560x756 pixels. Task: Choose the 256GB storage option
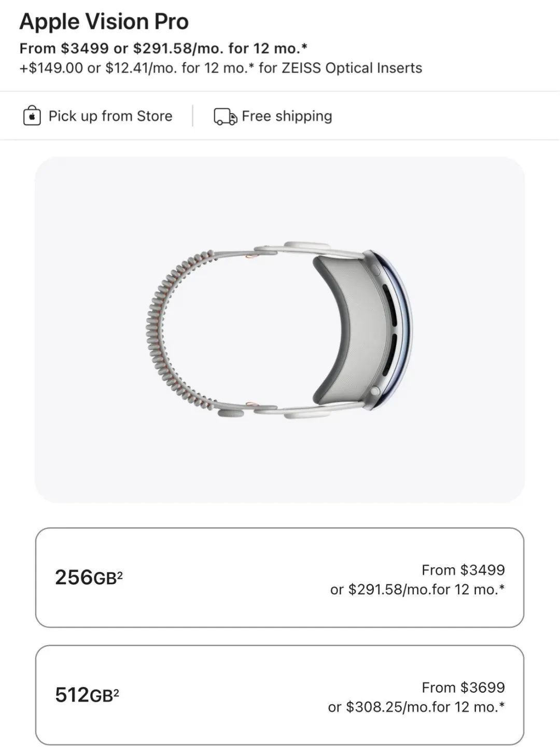279,577
